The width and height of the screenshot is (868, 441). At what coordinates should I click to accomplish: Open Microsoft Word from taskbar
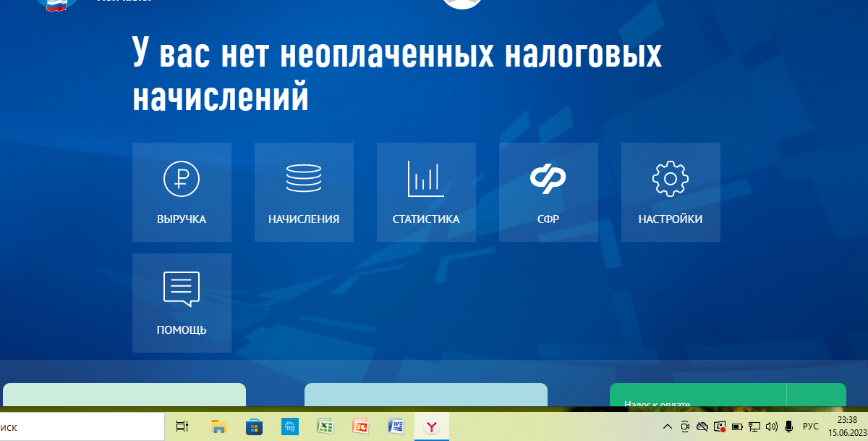[396, 427]
